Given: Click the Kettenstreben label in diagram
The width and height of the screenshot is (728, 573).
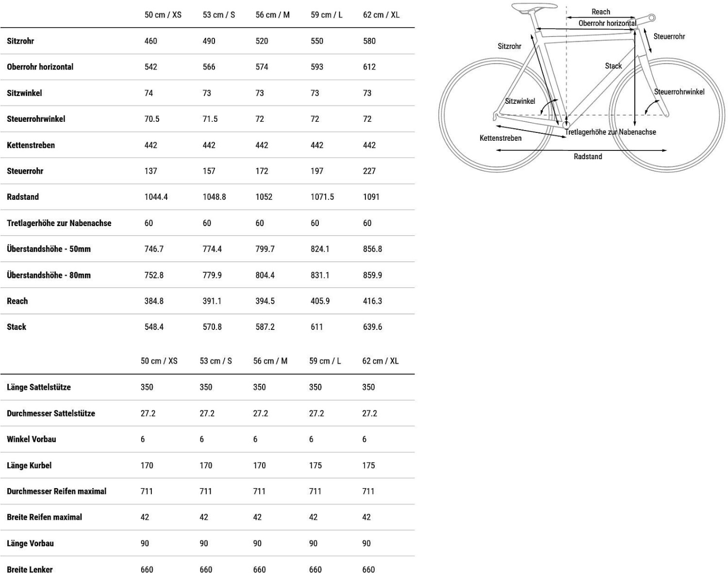Looking at the screenshot, I should (x=500, y=138).
